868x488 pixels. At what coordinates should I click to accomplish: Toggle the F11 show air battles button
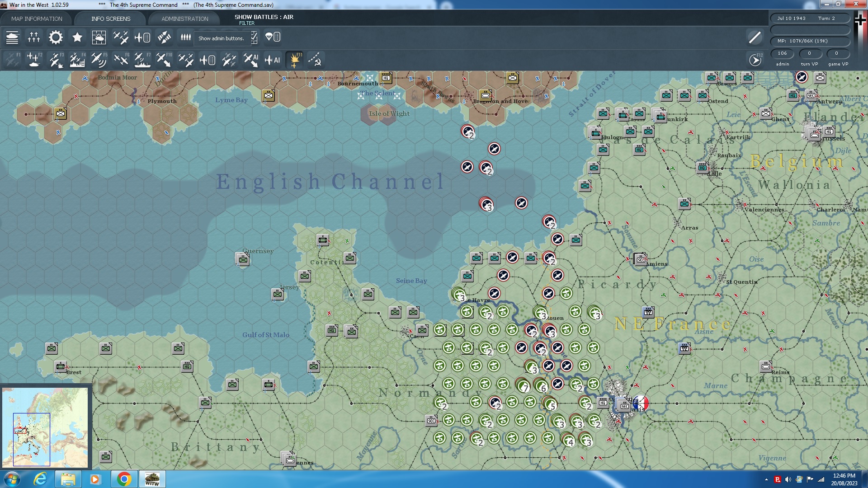click(294, 60)
